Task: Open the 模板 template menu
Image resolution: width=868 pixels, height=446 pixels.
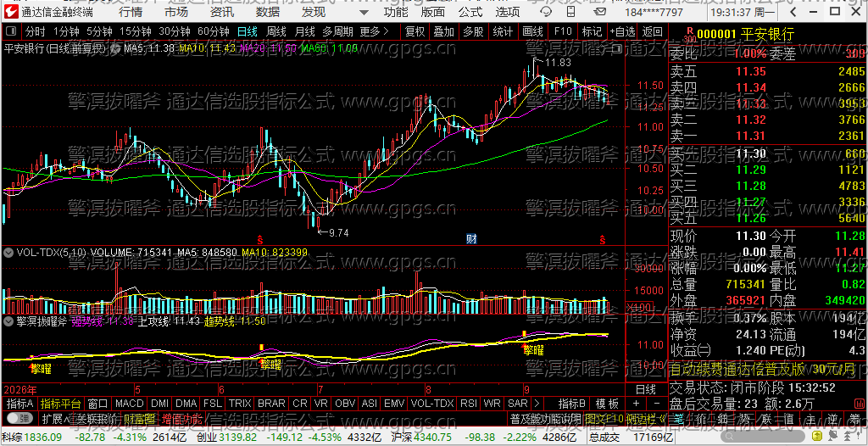Action: click(x=607, y=404)
